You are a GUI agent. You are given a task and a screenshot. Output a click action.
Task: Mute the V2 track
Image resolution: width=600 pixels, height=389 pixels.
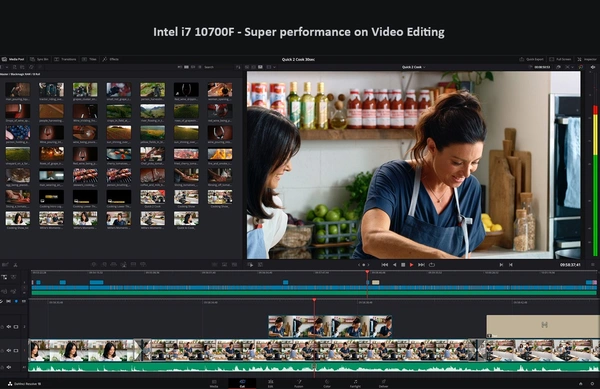[9, 327]
